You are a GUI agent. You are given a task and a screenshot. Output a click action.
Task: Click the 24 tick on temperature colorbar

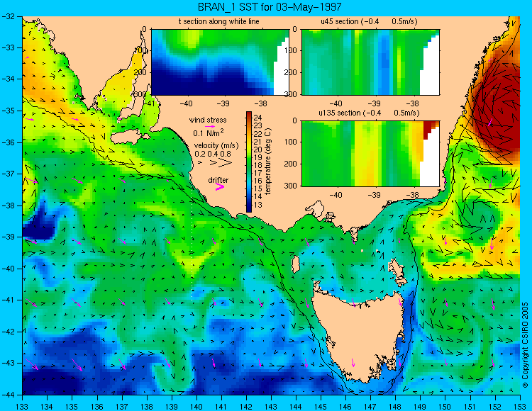click(x=258, y=118)
